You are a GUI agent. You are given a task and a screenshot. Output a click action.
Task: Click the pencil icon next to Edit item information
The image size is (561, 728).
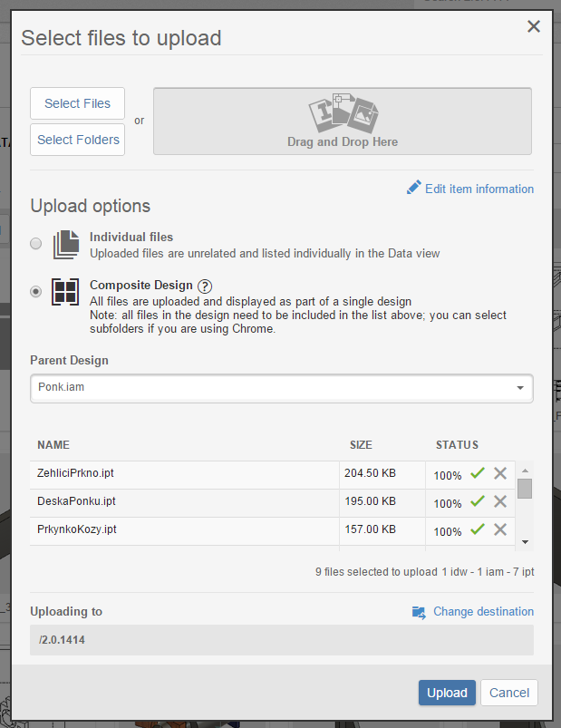point(412,188)
